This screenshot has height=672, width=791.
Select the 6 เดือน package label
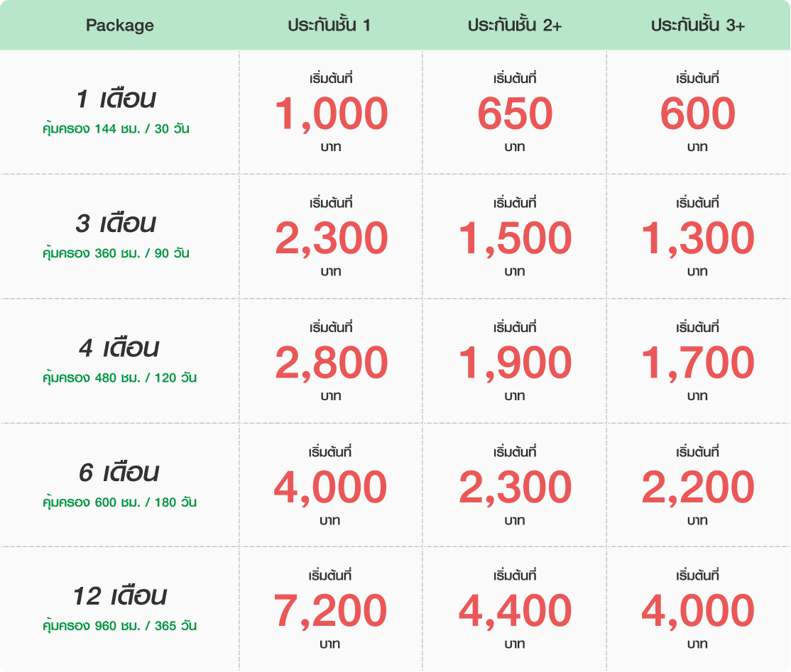(119, 473)
